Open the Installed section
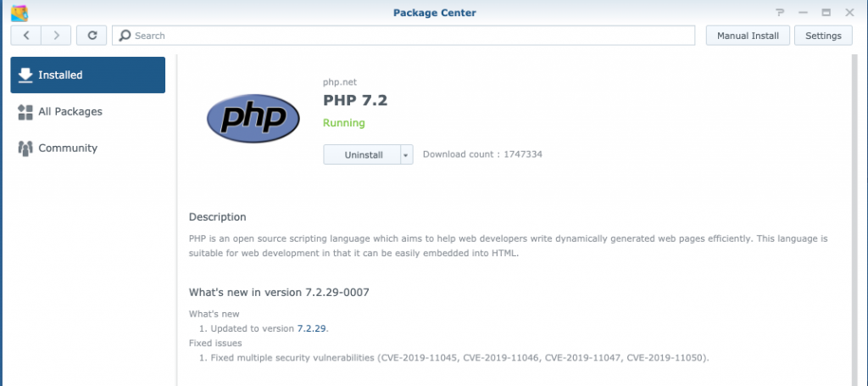The image size is (868, 386). pyautogui.click(x=87, y=75)
